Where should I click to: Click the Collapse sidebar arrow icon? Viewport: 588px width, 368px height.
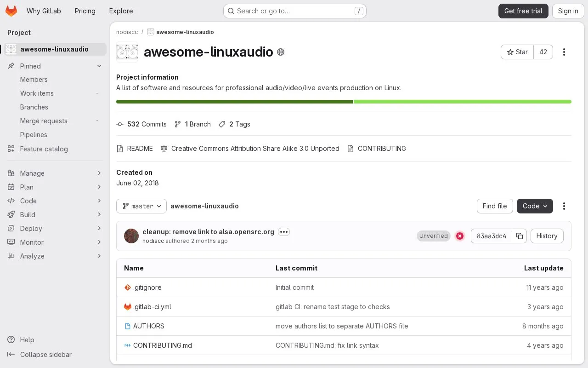pyautogui.click(x=11, y=354)
